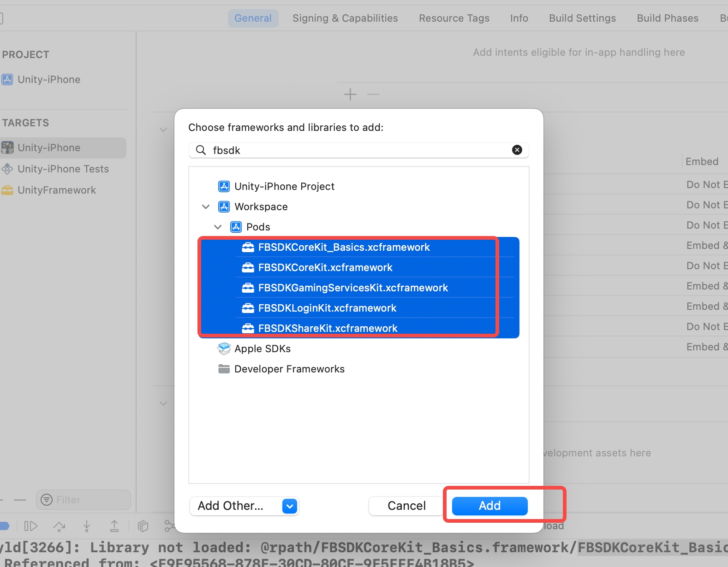Click the UnityFramework toolbox icon

(7, 190)
